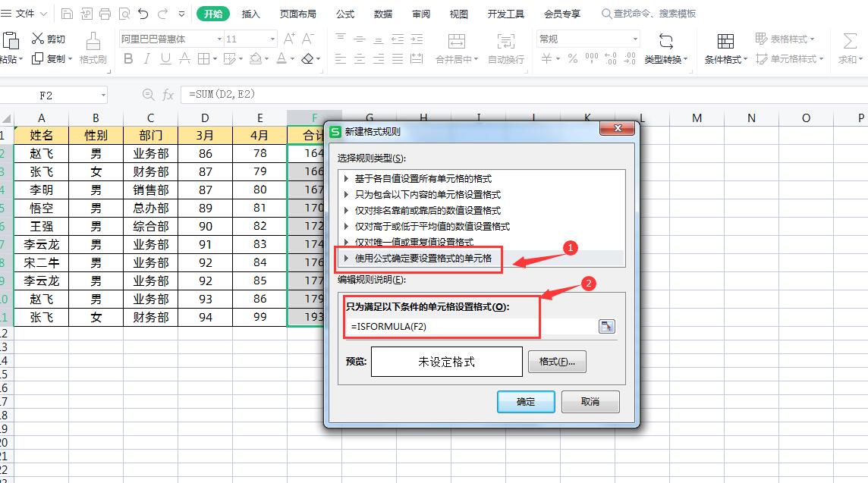Viewport: 868px width, 483px height.
Task: Open the number format (常规) dropdown
Action: tap(635, 39)
